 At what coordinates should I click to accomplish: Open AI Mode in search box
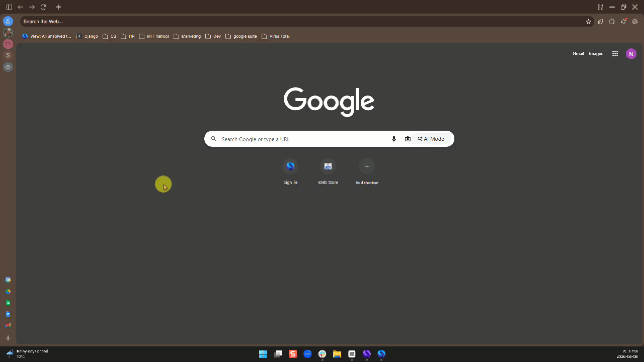tap(431, 139)
